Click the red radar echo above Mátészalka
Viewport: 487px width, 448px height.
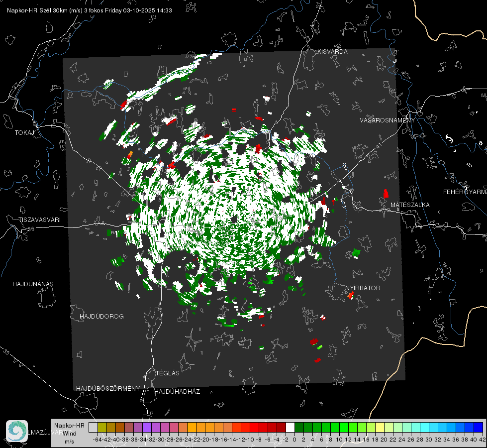coord(386,193)
